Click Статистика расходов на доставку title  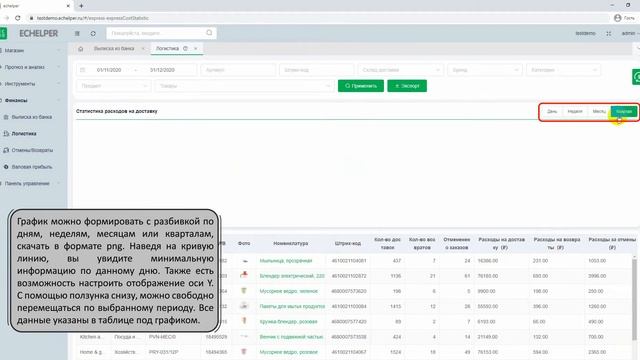[x=117, y=111]
